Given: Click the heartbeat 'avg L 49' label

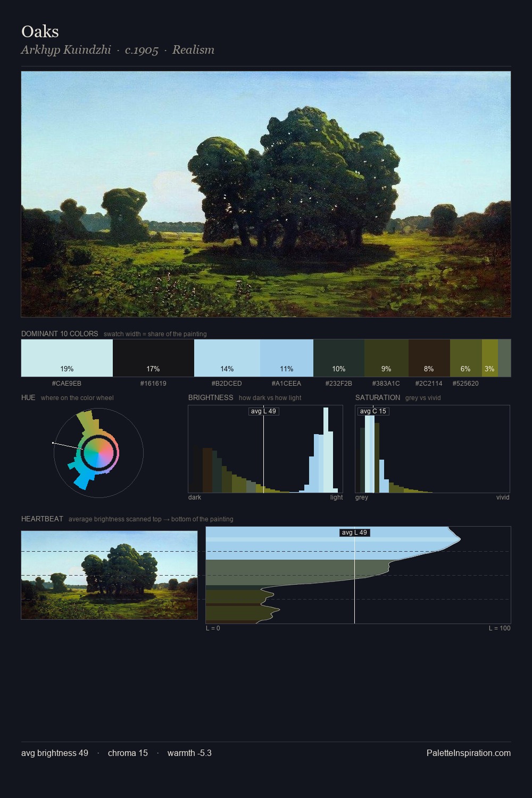Looking at the screenshot, I should point(354,533).
